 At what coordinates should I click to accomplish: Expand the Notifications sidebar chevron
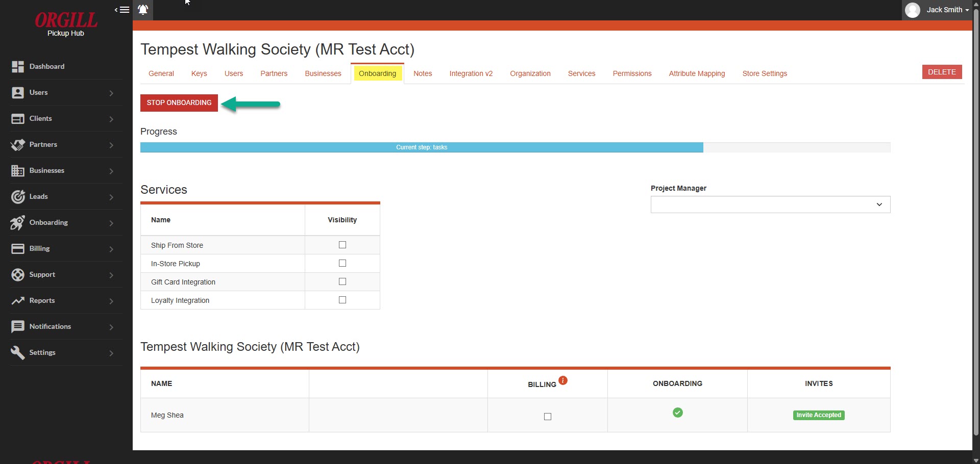click(111, 327)
